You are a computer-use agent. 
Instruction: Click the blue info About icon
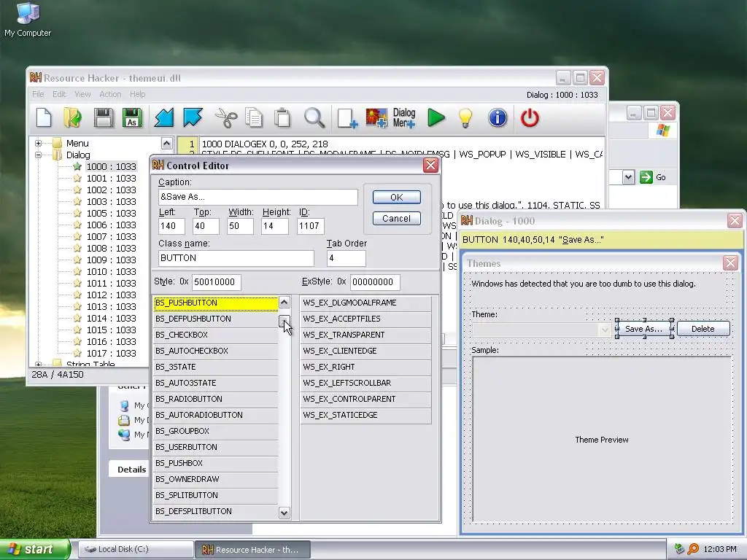498,117
